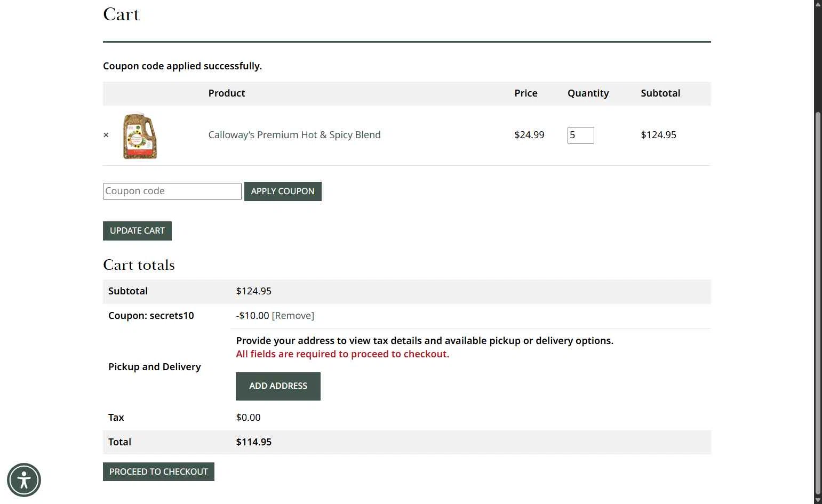Viewport: 822px width, 504px height.
Task: Select the $0.00 tax value
Action: click(x=249, y=418)
